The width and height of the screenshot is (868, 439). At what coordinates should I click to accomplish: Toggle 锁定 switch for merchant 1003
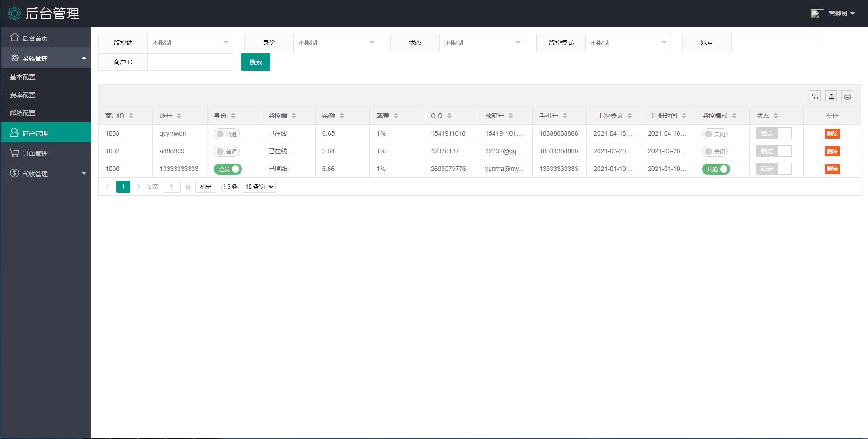click(x=774, y=133)
